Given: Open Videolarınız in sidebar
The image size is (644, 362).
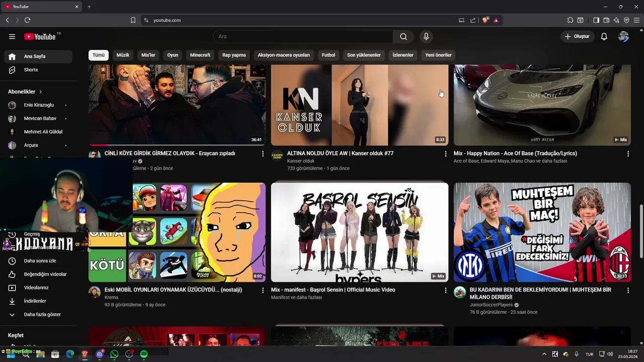Looking at the screenshot, I should coord(39,288).
